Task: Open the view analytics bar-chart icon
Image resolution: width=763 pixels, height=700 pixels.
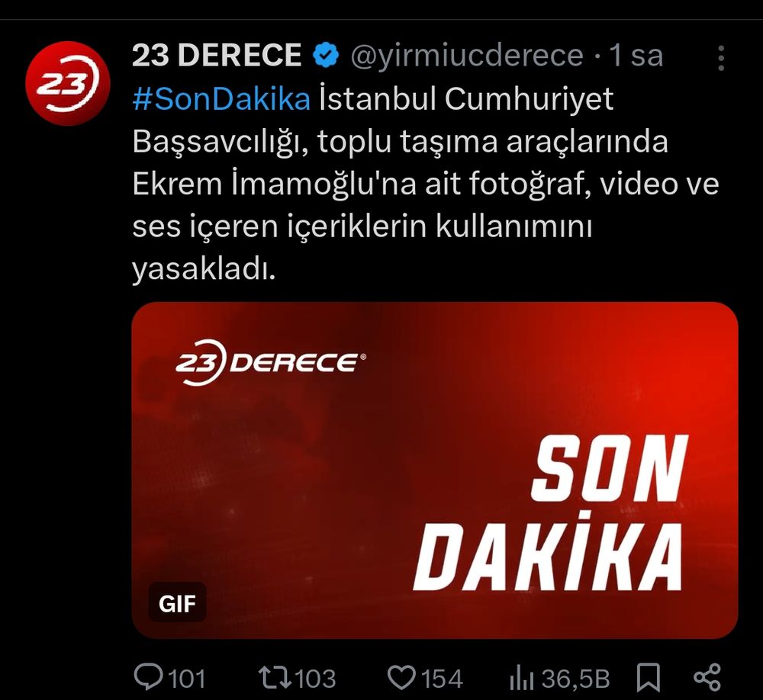Action: tap(522, 679)
